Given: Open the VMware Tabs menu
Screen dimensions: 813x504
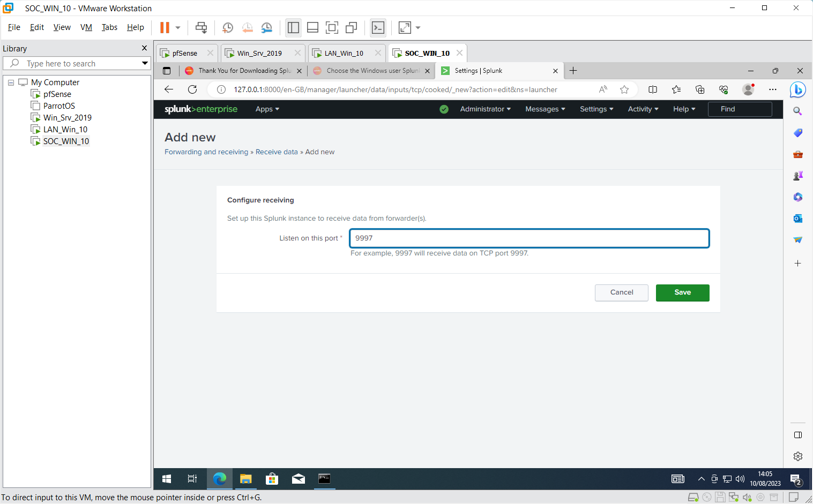Looking at the screenshot, I should 109,27.
